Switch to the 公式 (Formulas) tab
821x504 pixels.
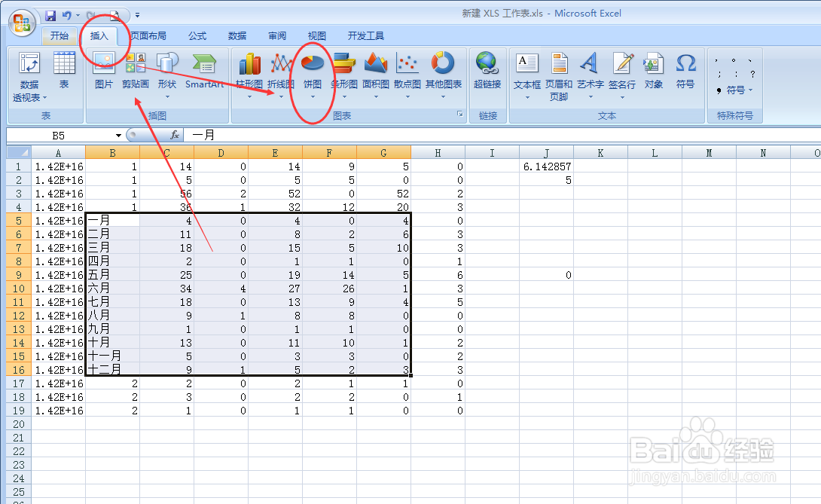pyautogui.click(x=197, y=35)
